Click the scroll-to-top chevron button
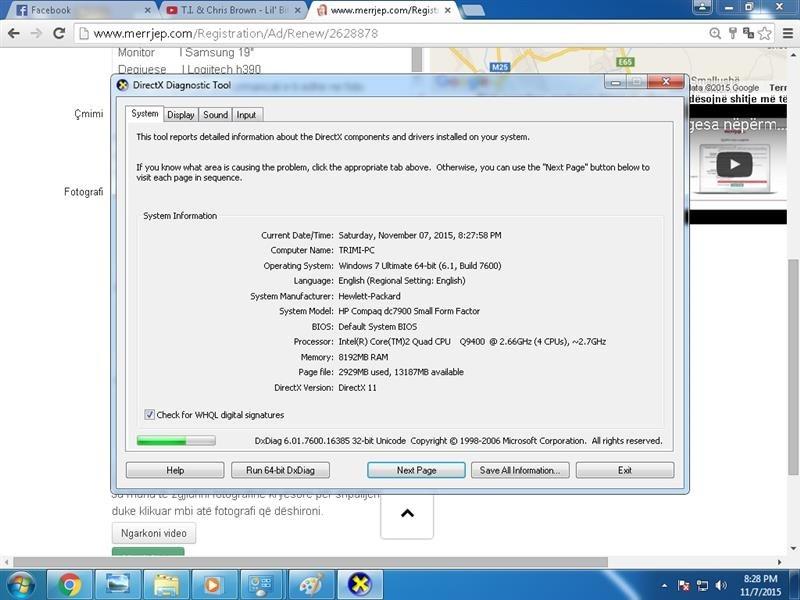This screenshot has height=600, width=800. pos(407,513)
